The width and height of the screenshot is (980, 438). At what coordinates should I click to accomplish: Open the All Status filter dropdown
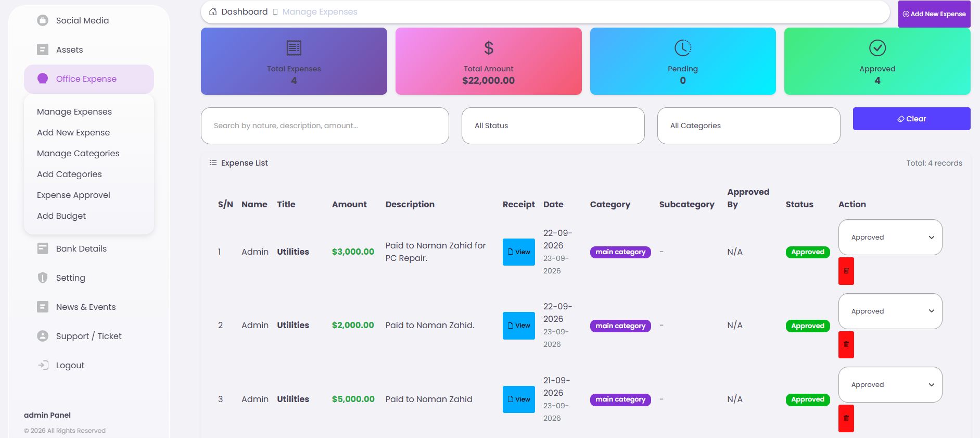coord(553,126)
